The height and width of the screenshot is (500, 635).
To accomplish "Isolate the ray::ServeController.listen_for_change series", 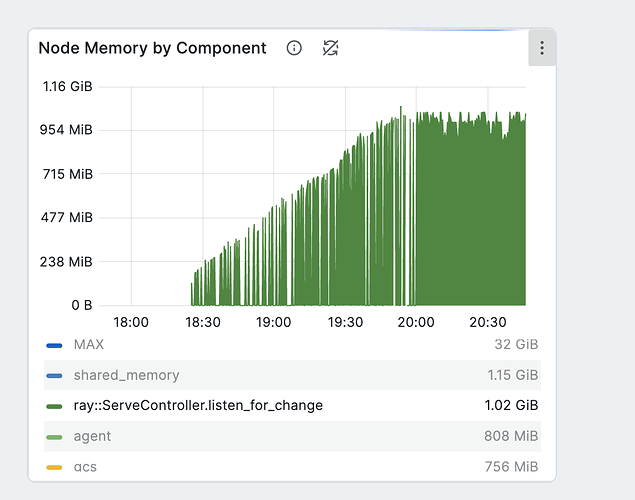I will point(198,406).
